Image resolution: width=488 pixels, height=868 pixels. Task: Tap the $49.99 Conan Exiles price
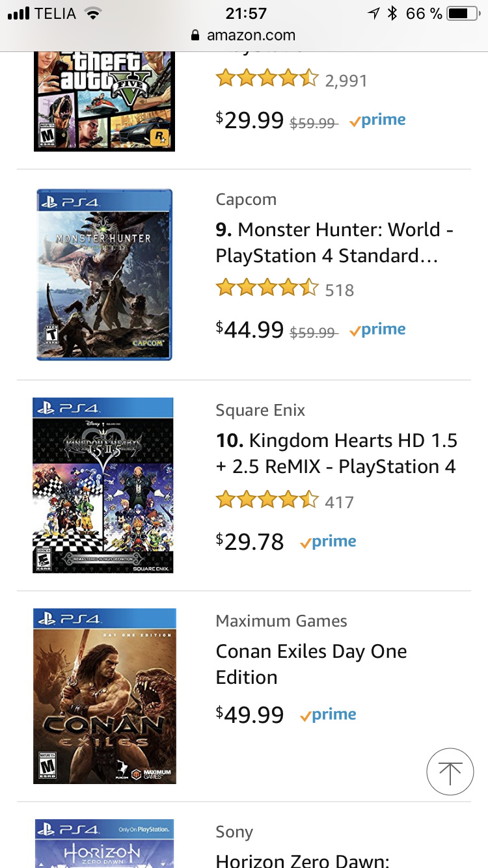250,715
